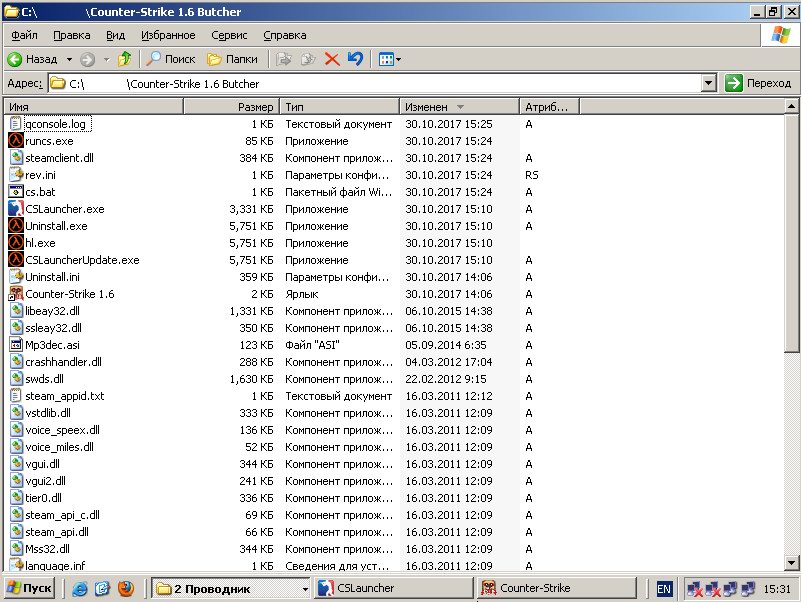Sort by the Имя column header
Image resolution: width=801 pixels, height=602 pixels.
click(94, 107)
